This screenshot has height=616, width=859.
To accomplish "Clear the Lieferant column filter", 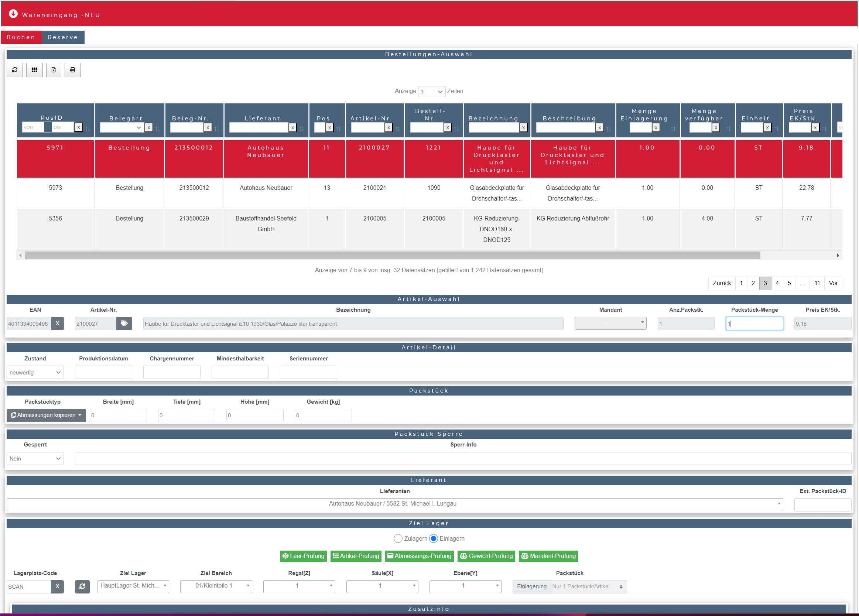I will tap(292, 128).
